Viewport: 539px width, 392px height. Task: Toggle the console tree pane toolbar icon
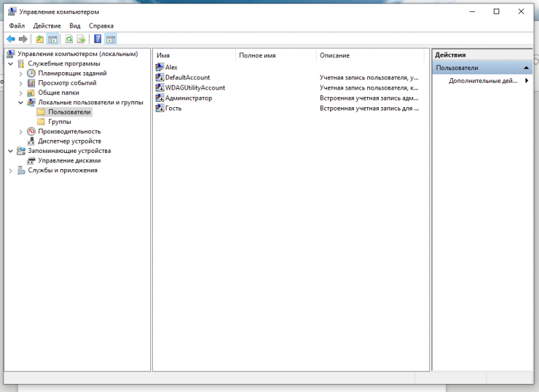(52, 39)
